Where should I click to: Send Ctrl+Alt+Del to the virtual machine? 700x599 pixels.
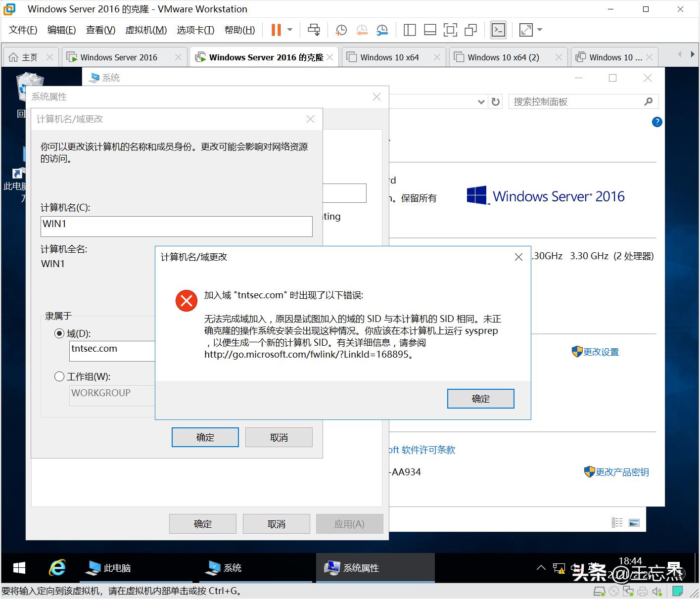[314, 30]
